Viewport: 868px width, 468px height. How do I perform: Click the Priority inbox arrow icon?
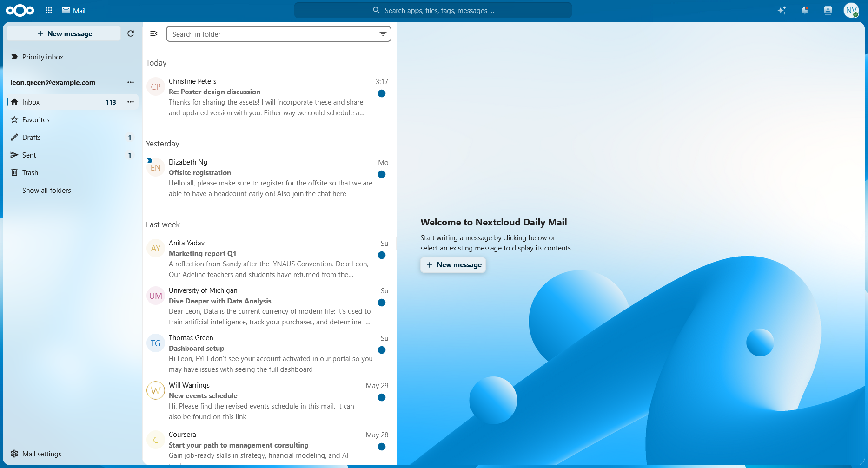(14, 57)
